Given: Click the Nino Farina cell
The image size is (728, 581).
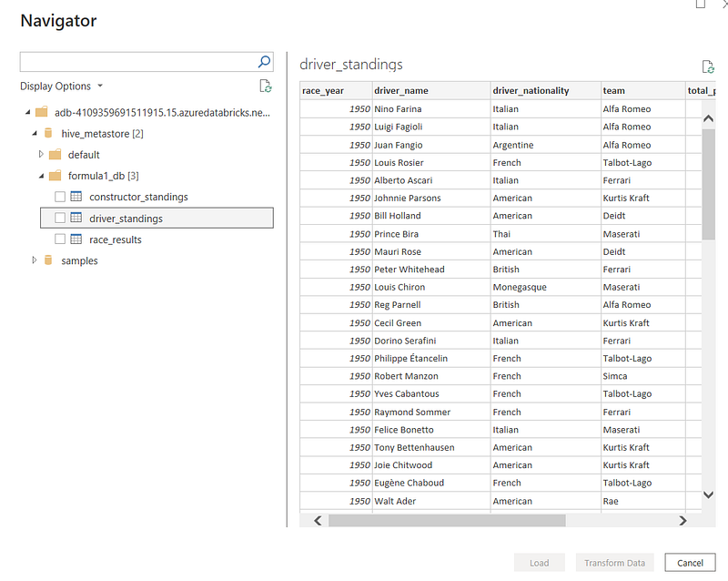Looking at the screenshot, I should pyautogui.click(x=431, y=108).
